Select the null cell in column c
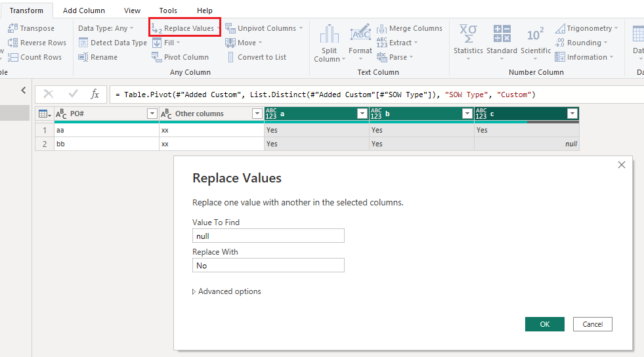Screen dimensions: 644x357 (x=526, y=144)
